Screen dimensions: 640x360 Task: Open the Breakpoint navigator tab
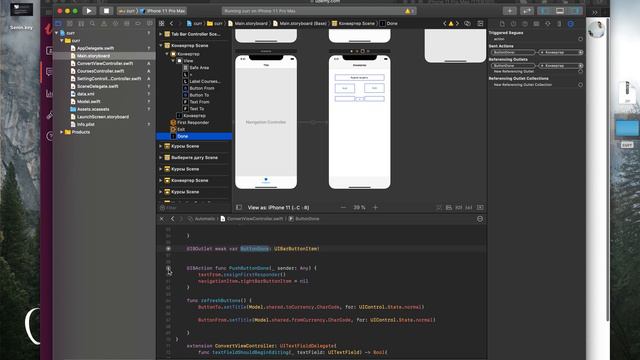pos(138,24)
